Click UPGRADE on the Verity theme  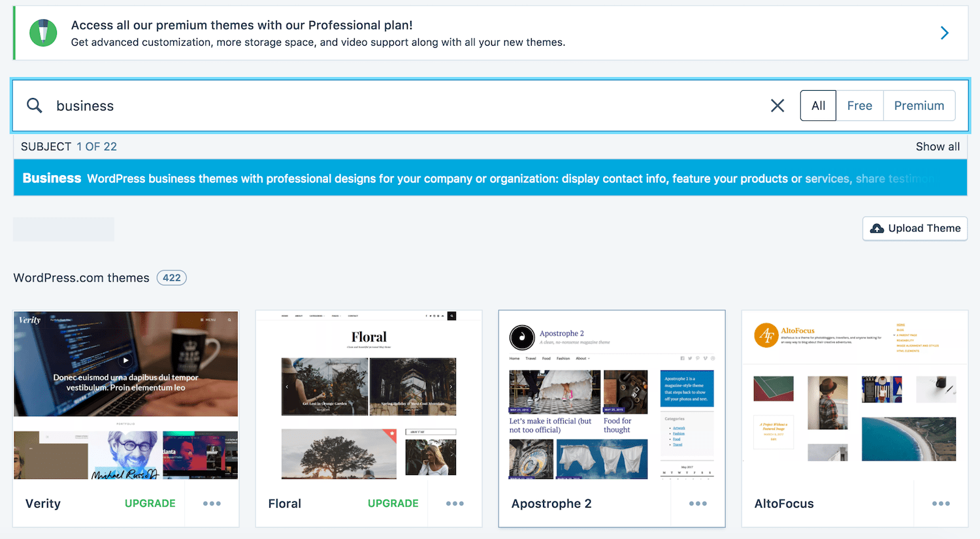tap(150, 503)
